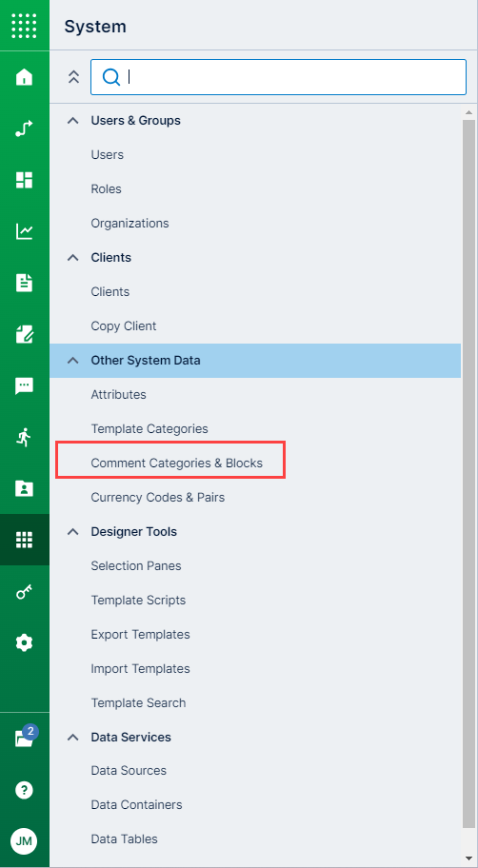Click the workflow route icon in sidebar
Screen dimensions: 478x868
25,128
